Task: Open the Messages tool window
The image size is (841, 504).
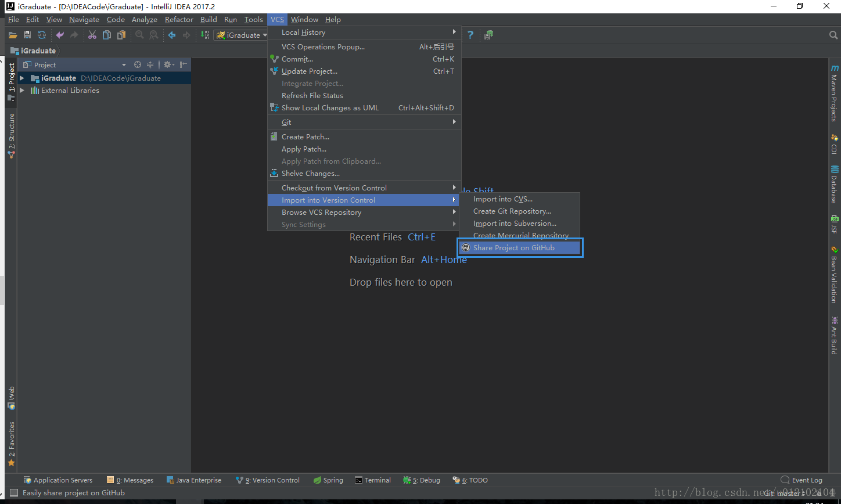Action: pos(130,480)
